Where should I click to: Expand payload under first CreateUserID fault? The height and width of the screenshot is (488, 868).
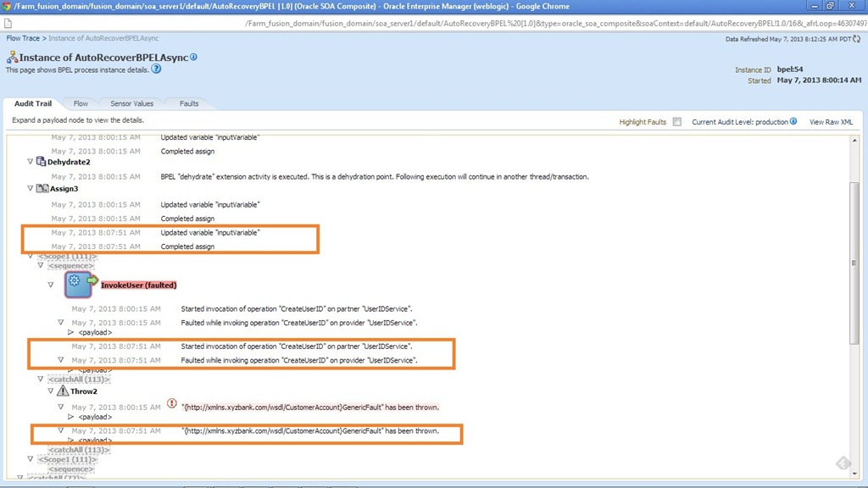pos(71,332)
